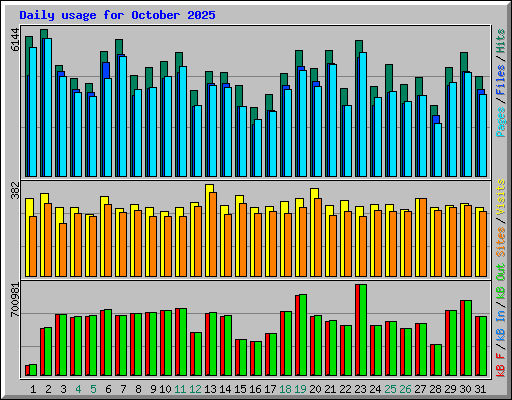The width and height of the screenshot is (512, 400).
Task: Select day 8 on the date axis
Action: point(138,389)
